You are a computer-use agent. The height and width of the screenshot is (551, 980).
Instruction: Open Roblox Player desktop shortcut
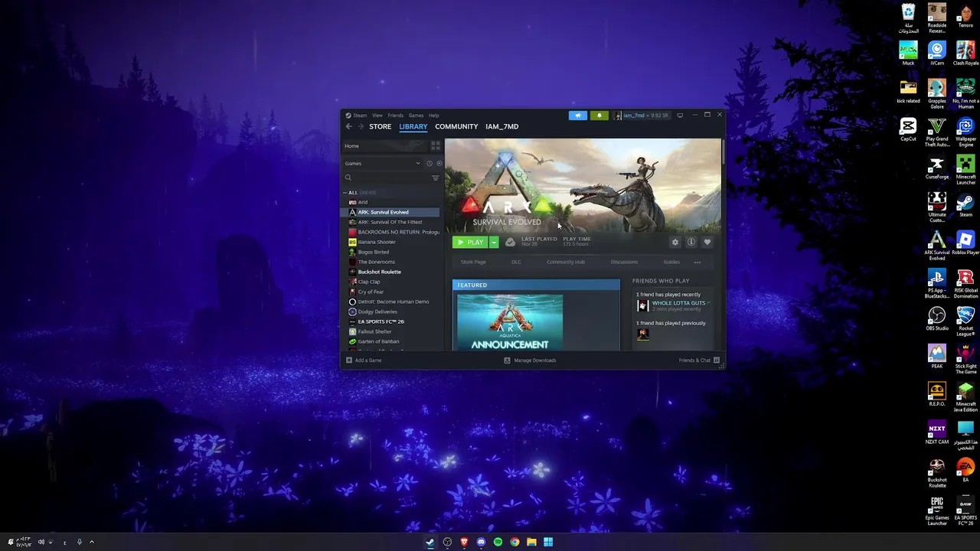(965, 243)
